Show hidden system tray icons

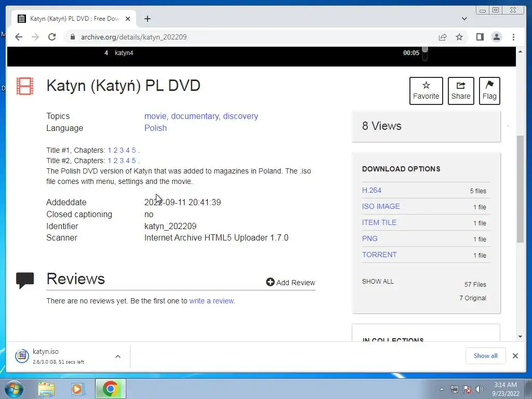tap(442, 389)
